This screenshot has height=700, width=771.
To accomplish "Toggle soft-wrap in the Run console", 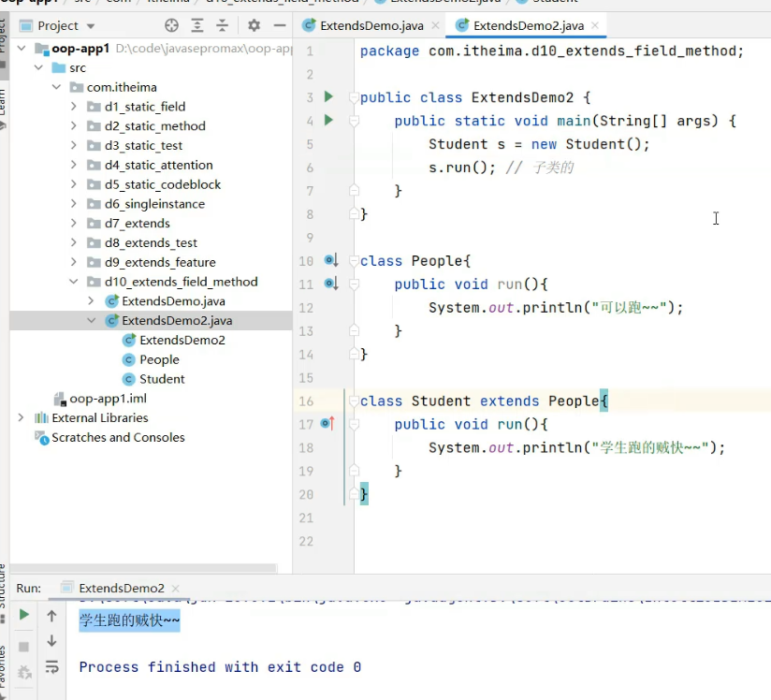I will click(x=52, y=667).
